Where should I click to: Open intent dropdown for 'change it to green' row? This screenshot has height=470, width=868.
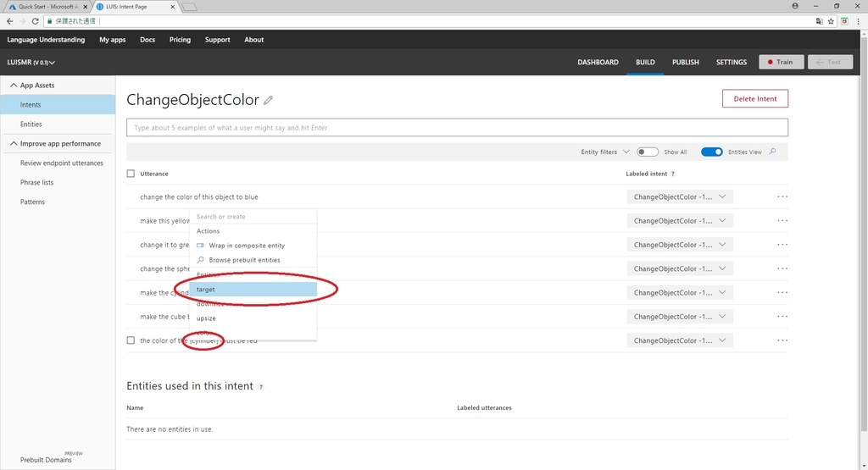point(680,245)
